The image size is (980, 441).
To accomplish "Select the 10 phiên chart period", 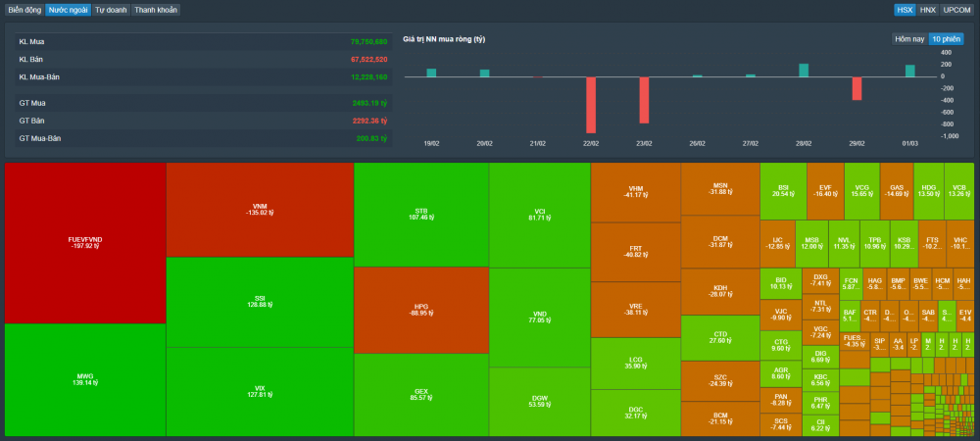I will click(x=946, y=39).
